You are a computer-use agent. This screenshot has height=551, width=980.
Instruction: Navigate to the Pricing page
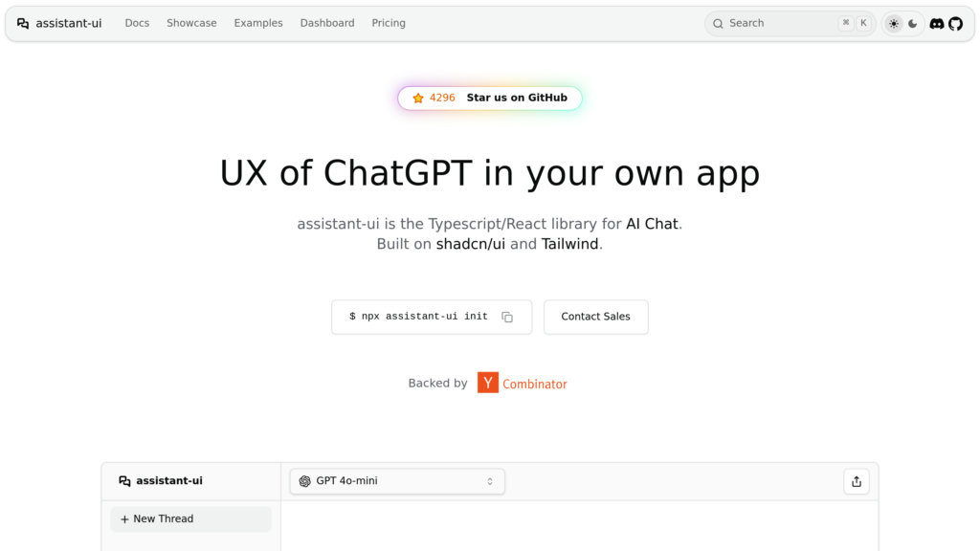point(389,23)
